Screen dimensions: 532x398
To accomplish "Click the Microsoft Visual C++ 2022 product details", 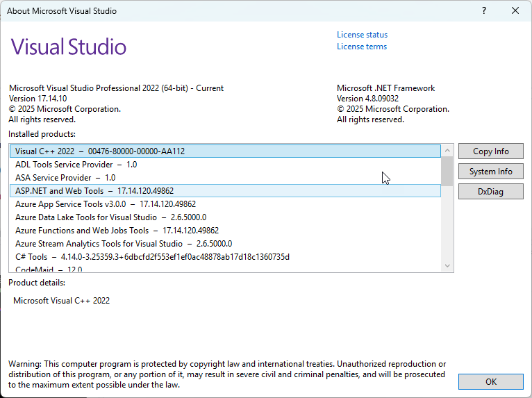I will 61,301.
